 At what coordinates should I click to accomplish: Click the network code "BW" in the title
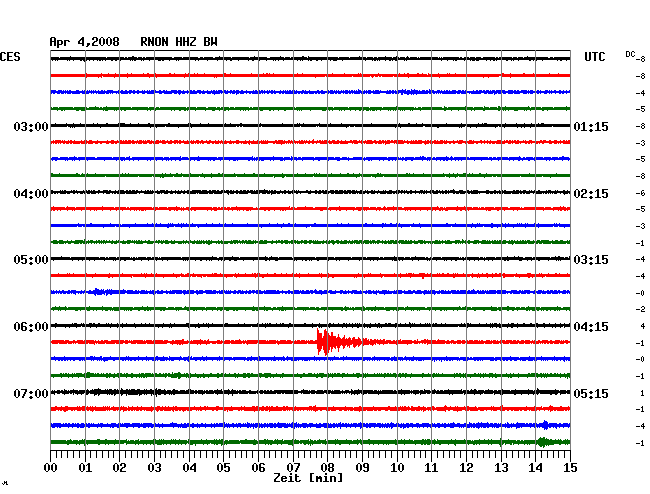210,42
